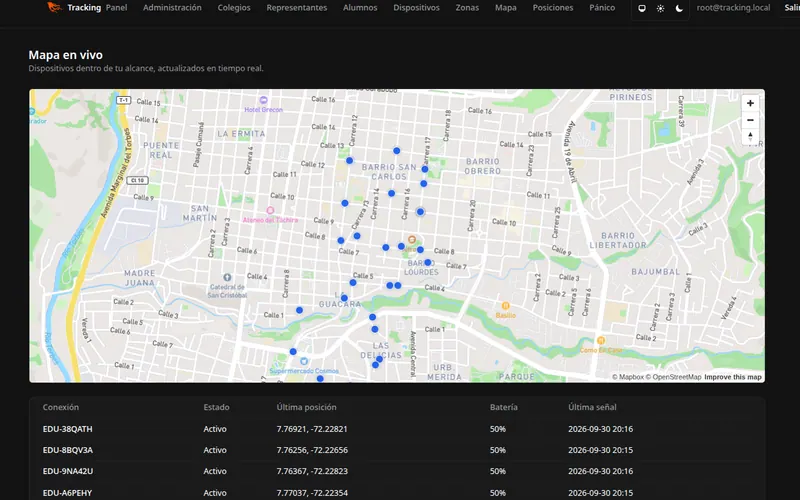
Task: Open the Alumnos page
Action: [360, 8]
